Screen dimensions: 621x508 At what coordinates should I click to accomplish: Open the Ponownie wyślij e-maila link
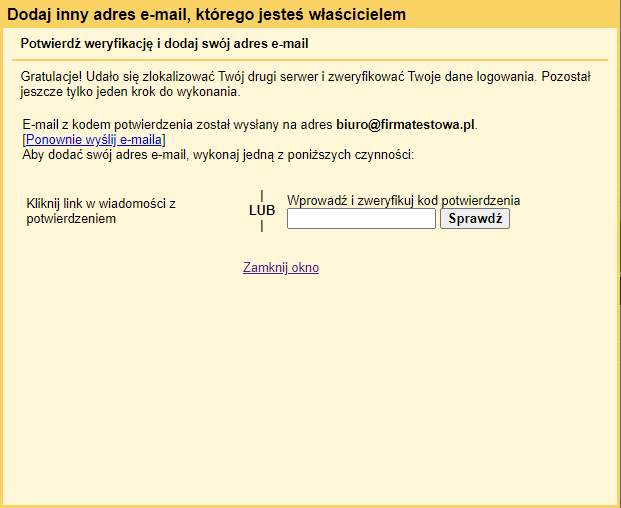point(94,139)
